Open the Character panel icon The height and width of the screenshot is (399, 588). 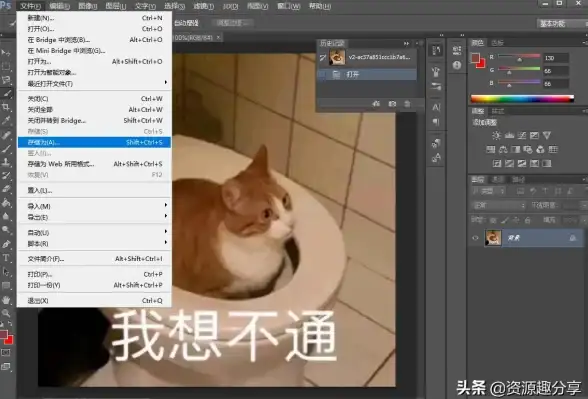pos(436,108)
